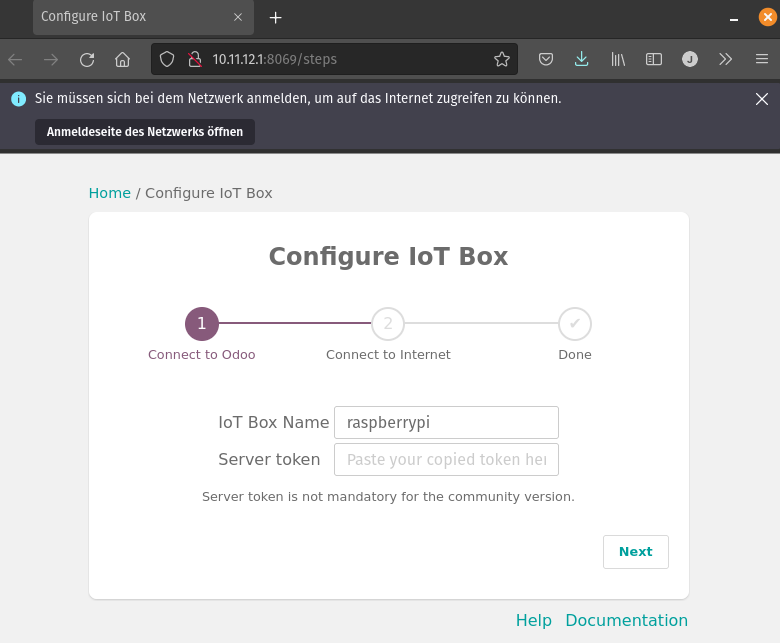
Task: Expand more tools overflow chevron
Action: (725, 59)
